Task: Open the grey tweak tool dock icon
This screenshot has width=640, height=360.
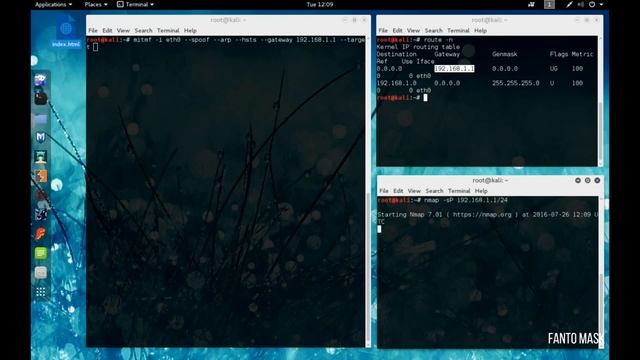Action: tap(40, 272)
